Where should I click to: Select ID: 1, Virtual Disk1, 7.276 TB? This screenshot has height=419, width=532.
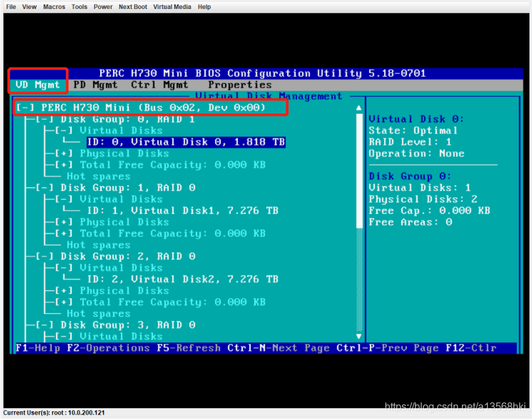tap(183, 210)
